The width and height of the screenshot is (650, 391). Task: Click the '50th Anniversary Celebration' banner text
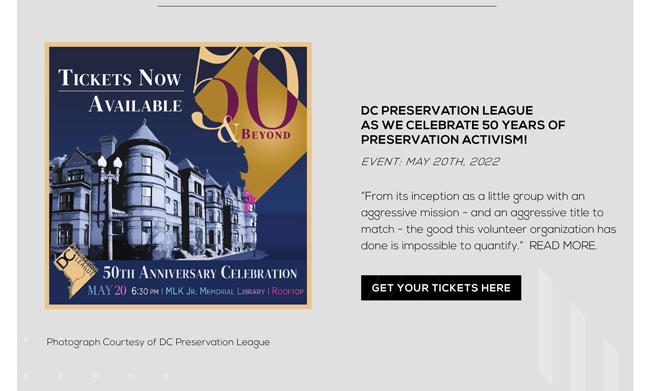click(200, 273)
